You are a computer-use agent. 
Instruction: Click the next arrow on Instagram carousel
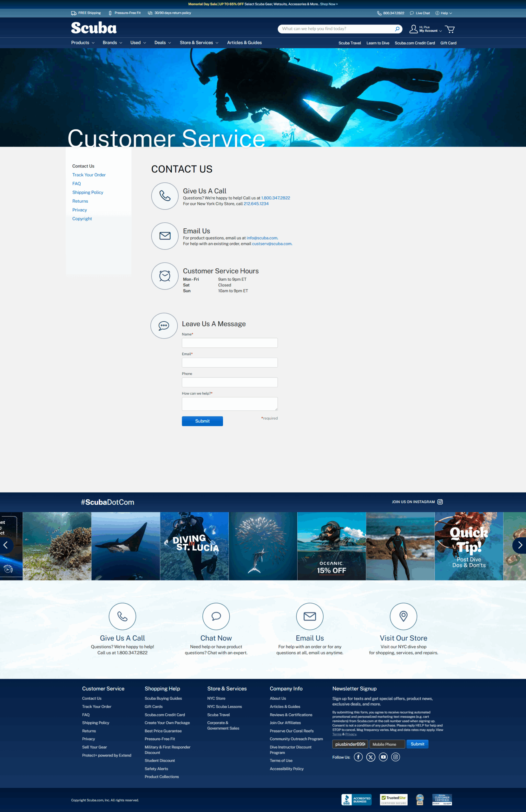(x=520, y=545)
